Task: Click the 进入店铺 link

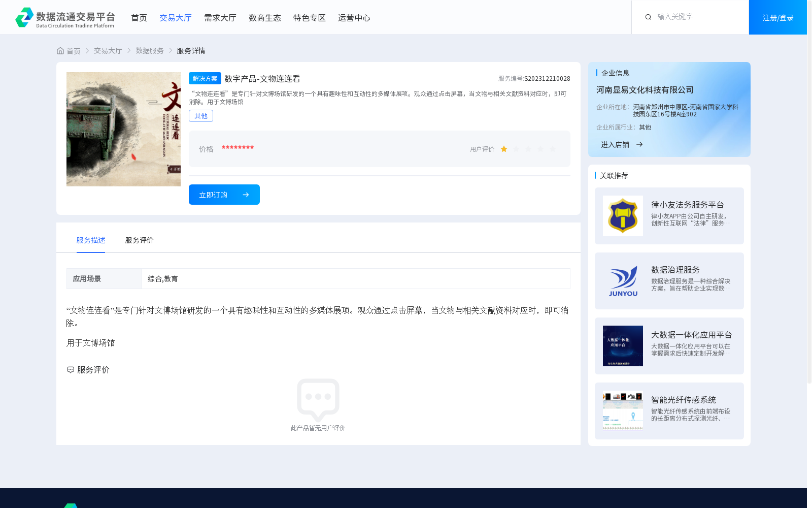Action: click(615, 145)
